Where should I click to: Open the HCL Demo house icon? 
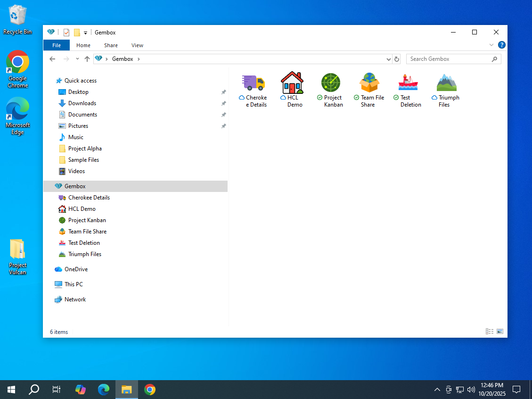(x=292, y=83)
